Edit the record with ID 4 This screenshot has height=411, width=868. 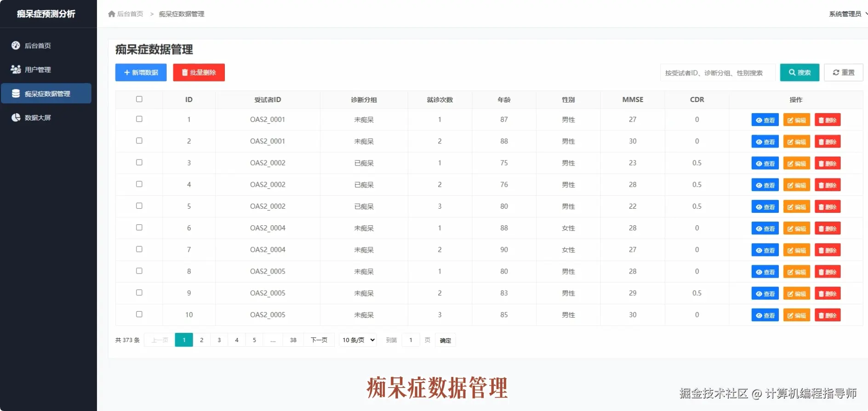pos(796,185)
